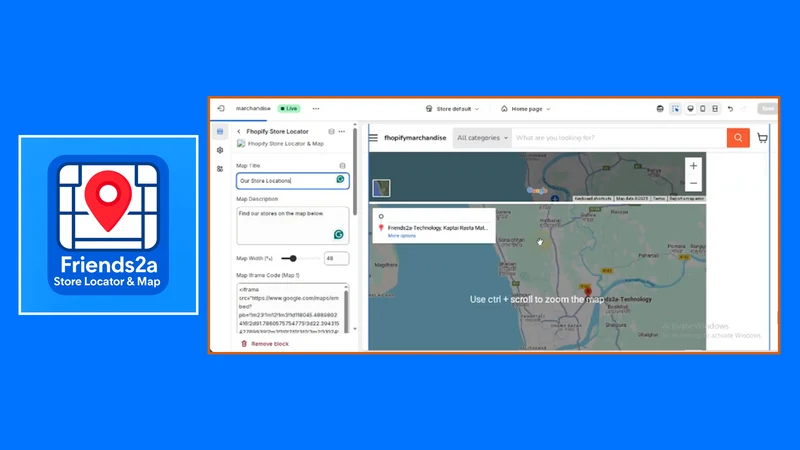Go back from Fhopify Store Locator block
The height and width of the screenshot is (450, 800).
point(239,132)
